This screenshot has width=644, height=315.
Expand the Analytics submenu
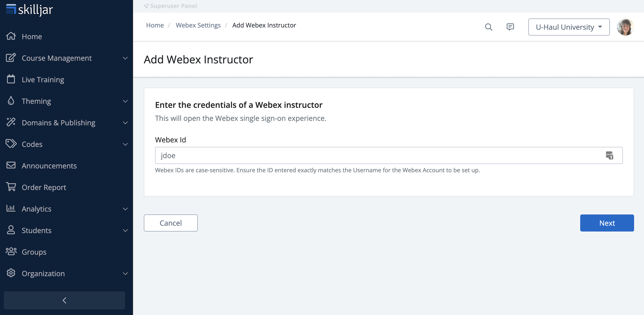click(125, 209)
